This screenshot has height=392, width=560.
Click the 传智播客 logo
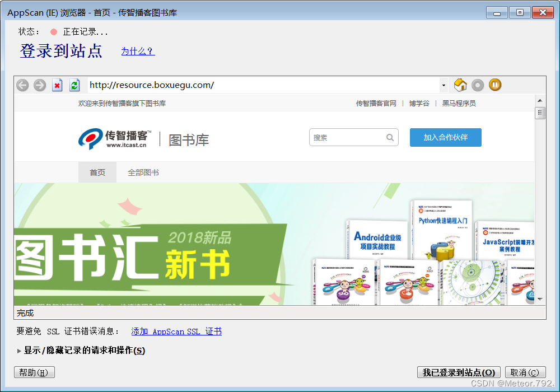[114, 139]
